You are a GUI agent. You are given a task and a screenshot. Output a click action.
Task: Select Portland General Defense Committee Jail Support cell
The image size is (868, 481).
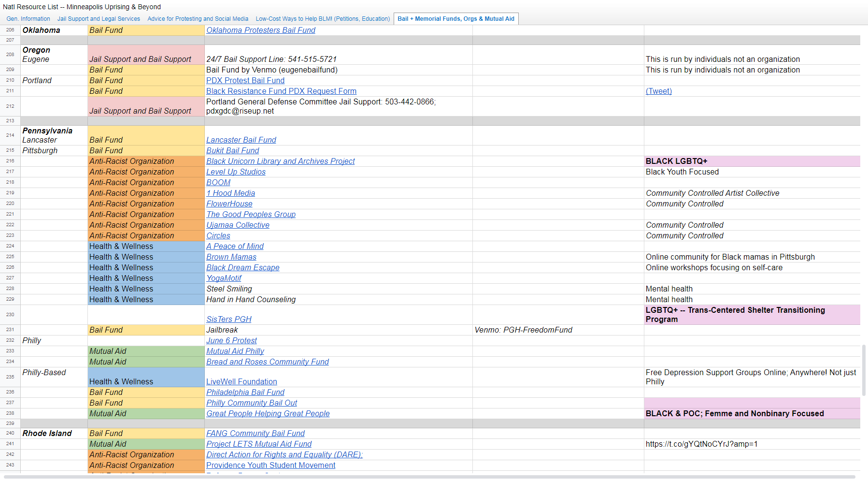pos(339,106)
